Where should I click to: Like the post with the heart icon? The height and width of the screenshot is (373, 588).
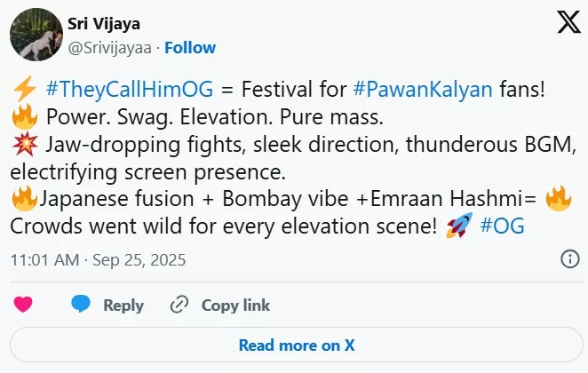point(23,305)
